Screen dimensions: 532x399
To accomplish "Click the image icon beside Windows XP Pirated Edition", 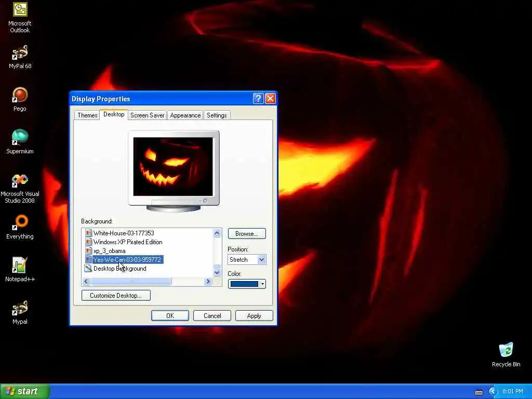I will [x=88, y=242].
